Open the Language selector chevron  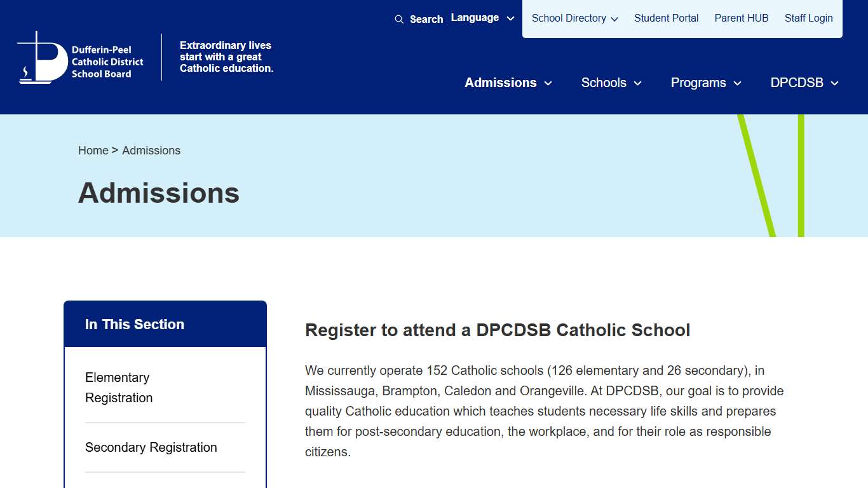(510, 18)
